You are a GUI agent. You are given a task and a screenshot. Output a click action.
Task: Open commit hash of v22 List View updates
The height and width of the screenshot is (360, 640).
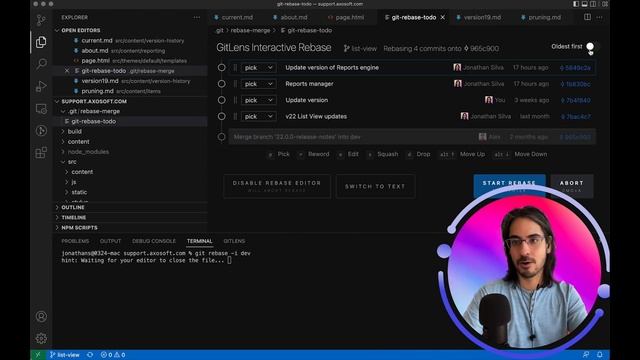tap(576, 117)
